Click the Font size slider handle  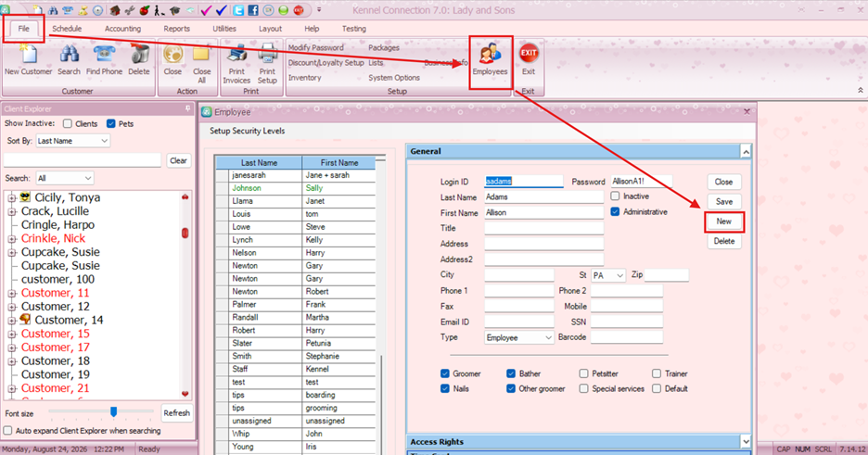113,411
